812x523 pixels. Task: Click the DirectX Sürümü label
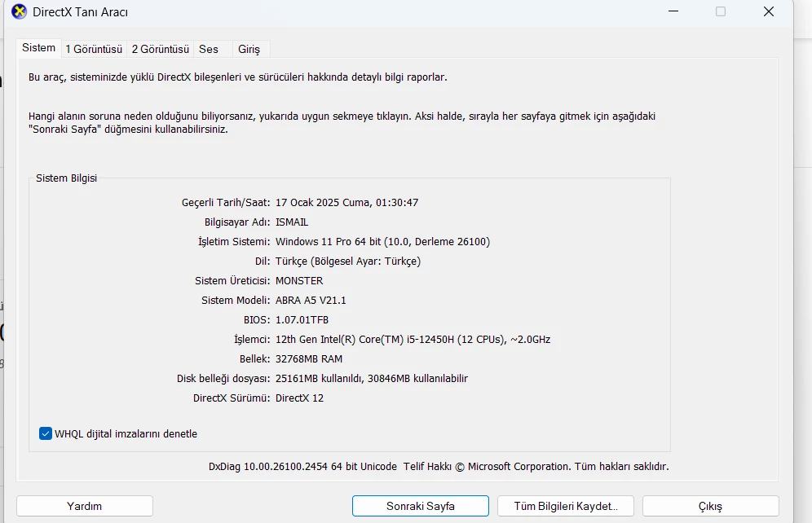(232, 398)
